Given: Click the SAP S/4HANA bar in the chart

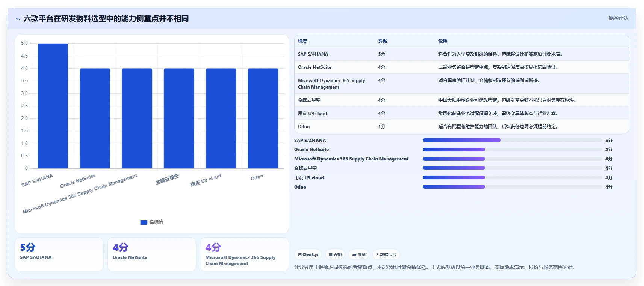Looking at the screenshot, I should (x=53, y=106).
